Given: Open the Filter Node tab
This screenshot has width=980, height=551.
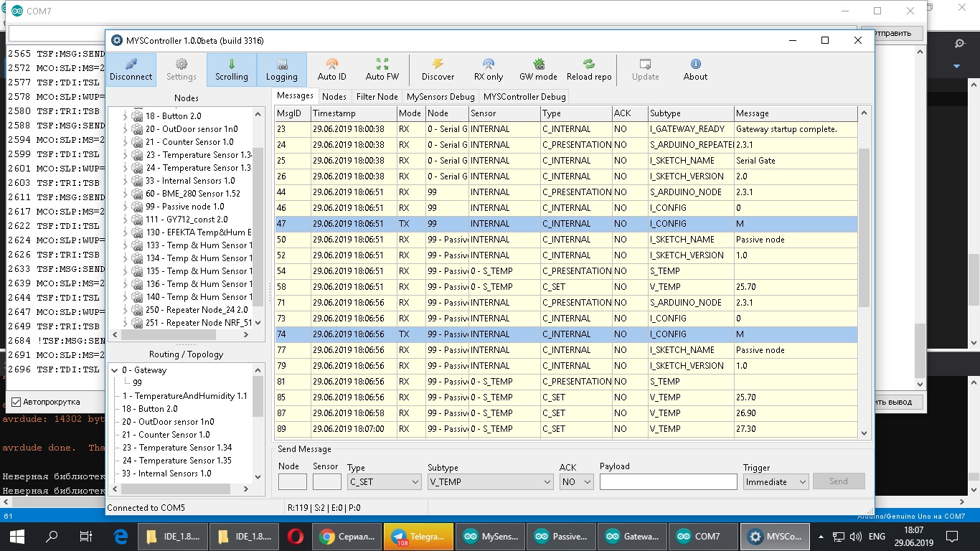Looking at the screenshot, I should [x=377, y=97].
